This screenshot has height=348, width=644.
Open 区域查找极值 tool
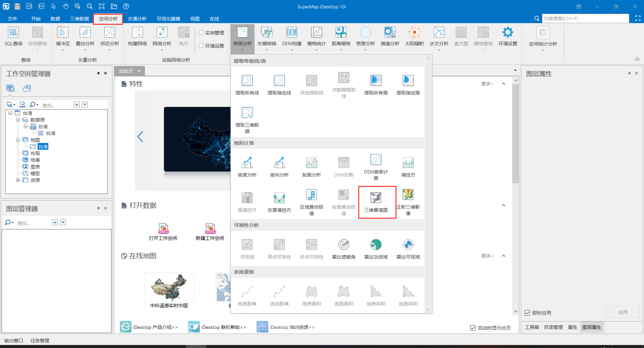pyautogui.click(x=312, y=202)
